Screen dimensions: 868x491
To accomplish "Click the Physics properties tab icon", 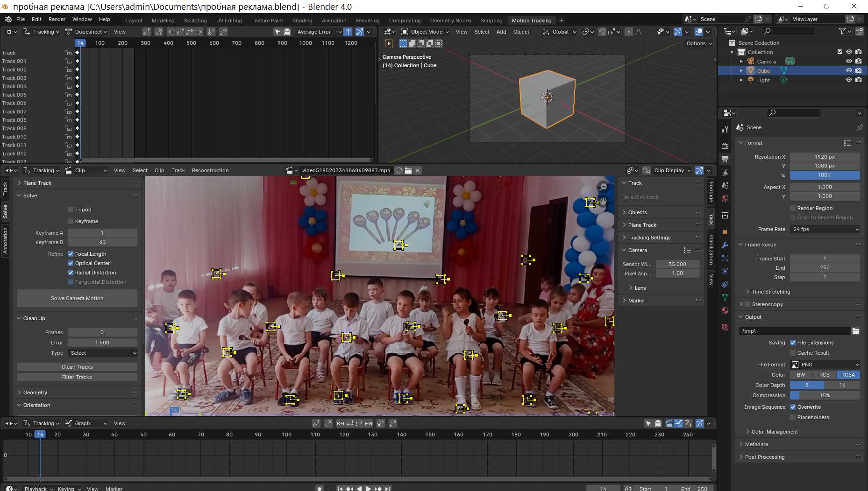I will pyautogui.click(x=725, y=271).
